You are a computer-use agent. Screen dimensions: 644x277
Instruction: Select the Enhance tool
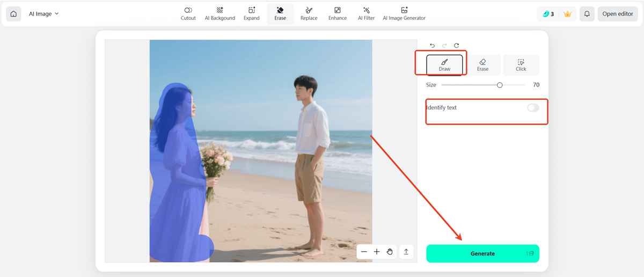338,14
